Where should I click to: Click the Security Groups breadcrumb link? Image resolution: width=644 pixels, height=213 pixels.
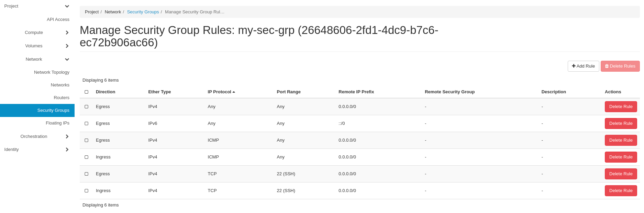(143, 12)
